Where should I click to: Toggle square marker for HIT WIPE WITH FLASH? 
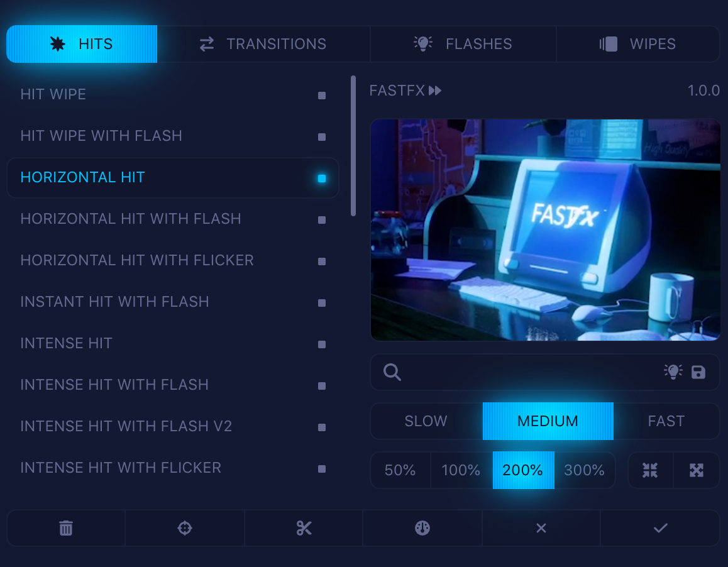(322, 137)
